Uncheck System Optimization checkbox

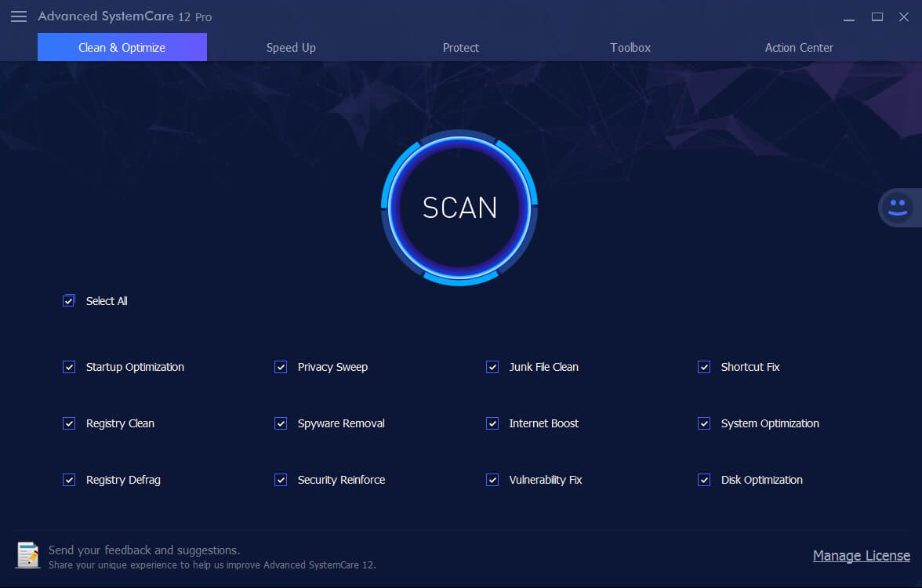pos(704,423)
